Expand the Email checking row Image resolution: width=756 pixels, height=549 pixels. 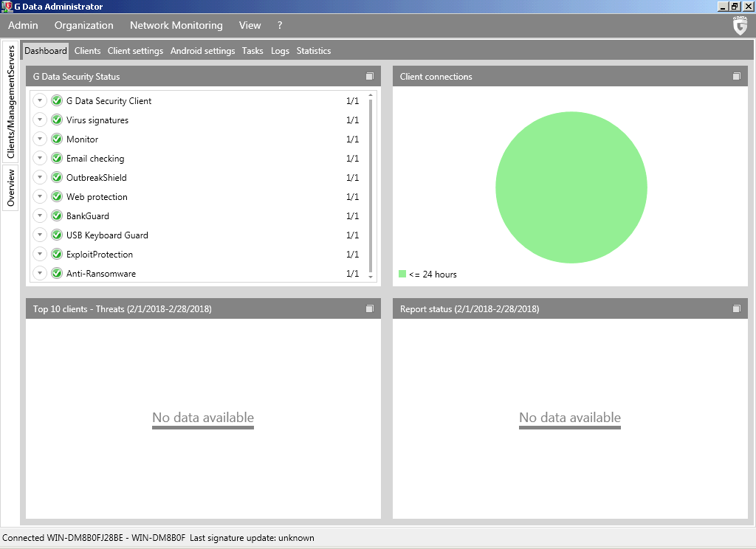[x=40, y=159]
